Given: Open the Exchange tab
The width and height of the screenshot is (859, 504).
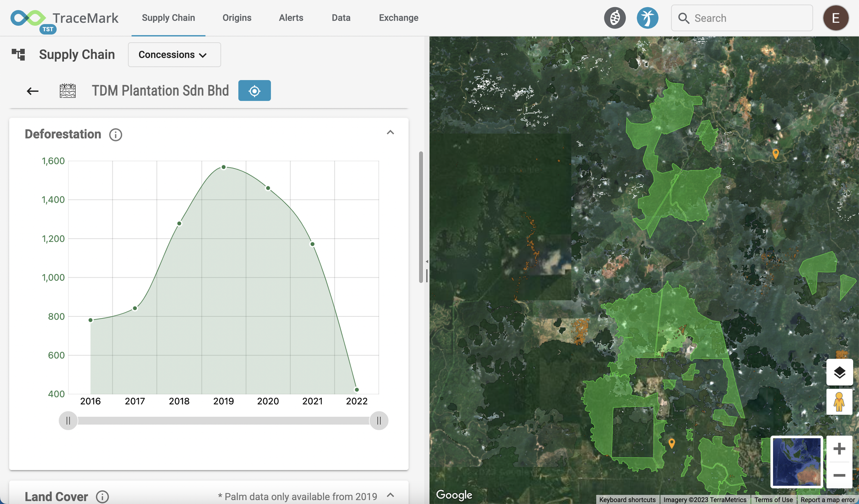Looking at the screenshot, I should point(399,18).
